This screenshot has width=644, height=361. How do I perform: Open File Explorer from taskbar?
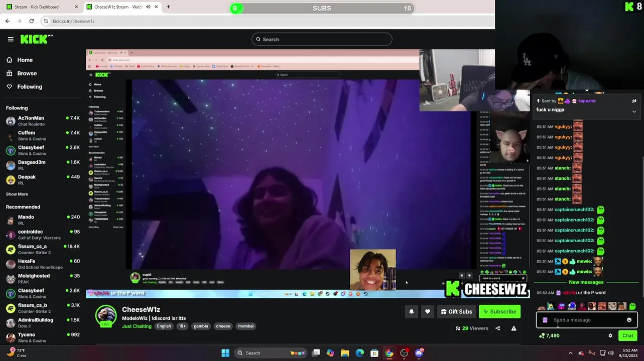(345, 353)
